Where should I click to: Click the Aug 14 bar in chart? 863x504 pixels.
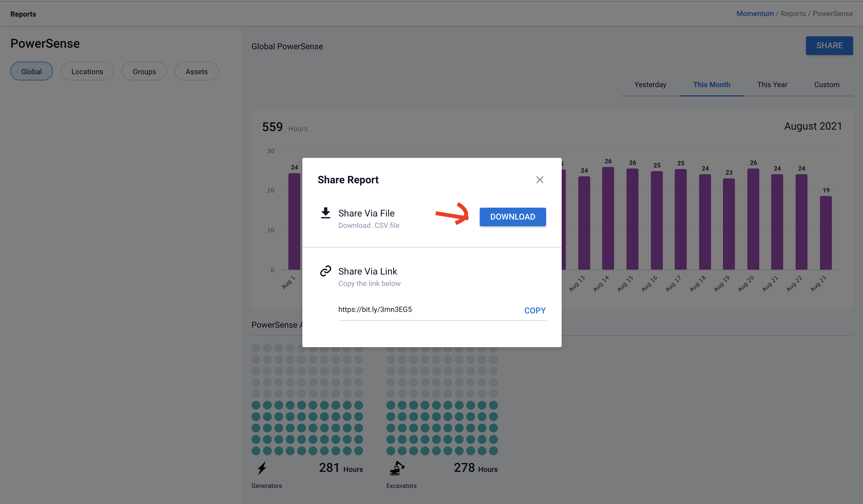tap(608, 219)
